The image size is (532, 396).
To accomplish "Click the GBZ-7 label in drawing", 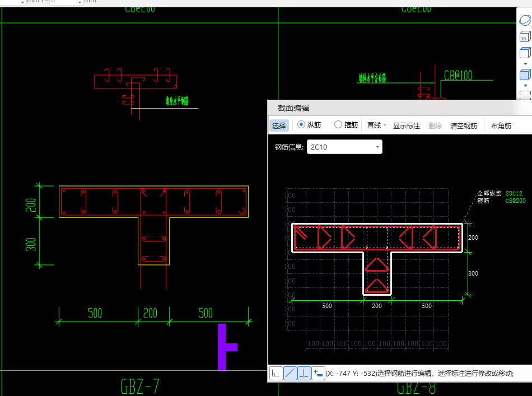I will pos(139,386).
